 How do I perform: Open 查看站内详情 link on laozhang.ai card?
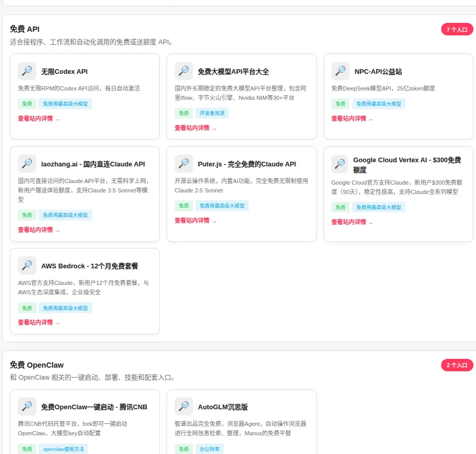tap(38, 230)
